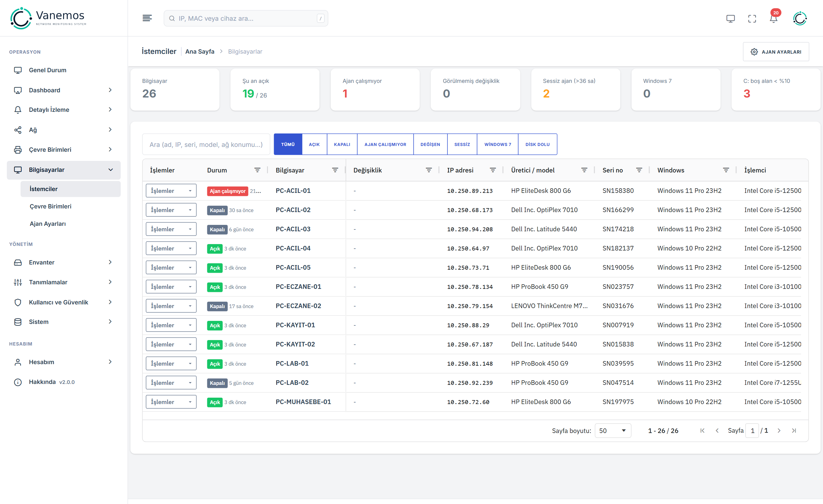
Task: Click the Vanemos logo
Action: tap(48, 18)
